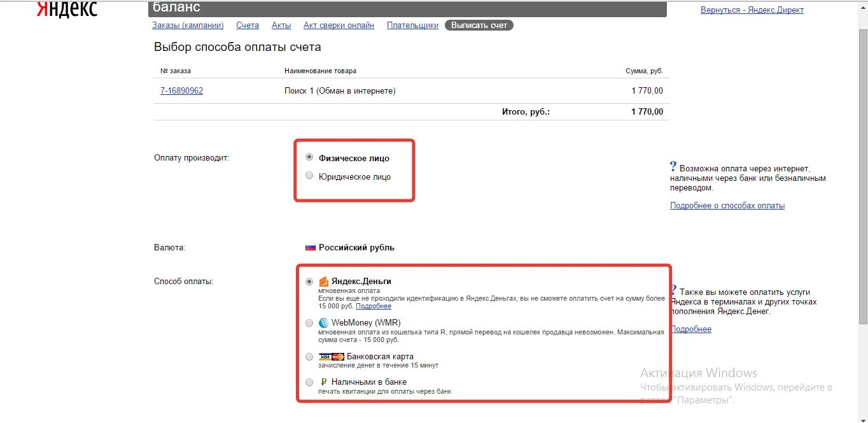Open the Акты tab
Screen dimensions: 868x423
tap(281, 25)
